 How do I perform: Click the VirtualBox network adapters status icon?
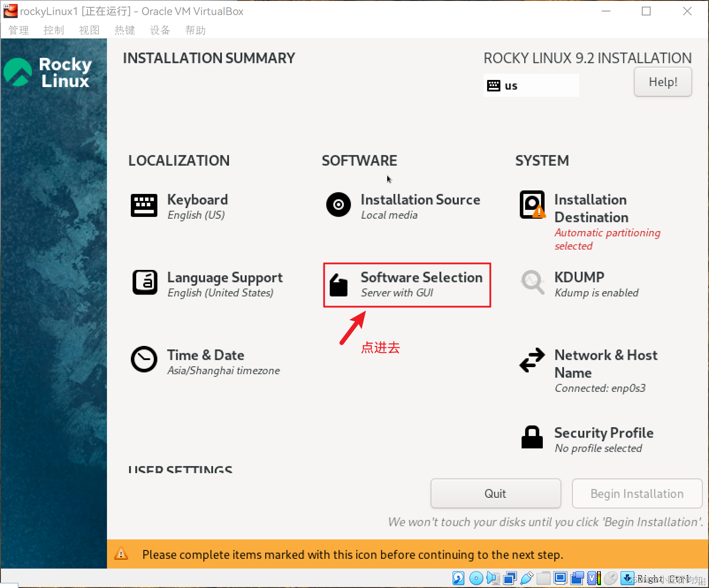pyautogui.click(x=510, y=578)
